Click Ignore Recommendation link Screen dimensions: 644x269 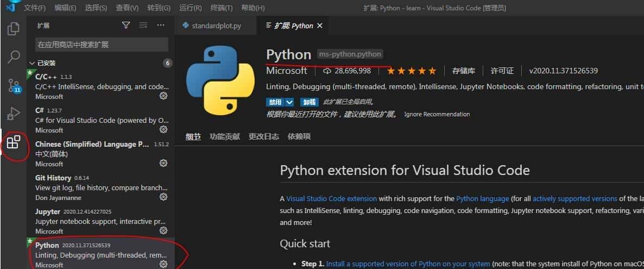437,114
